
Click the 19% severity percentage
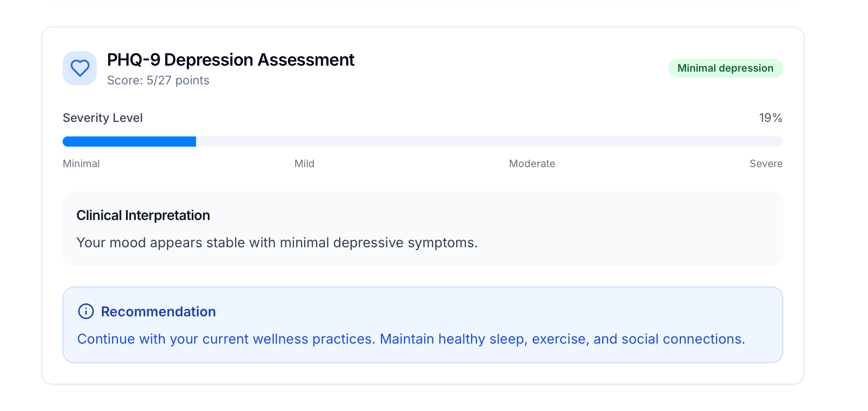point(770,118)
